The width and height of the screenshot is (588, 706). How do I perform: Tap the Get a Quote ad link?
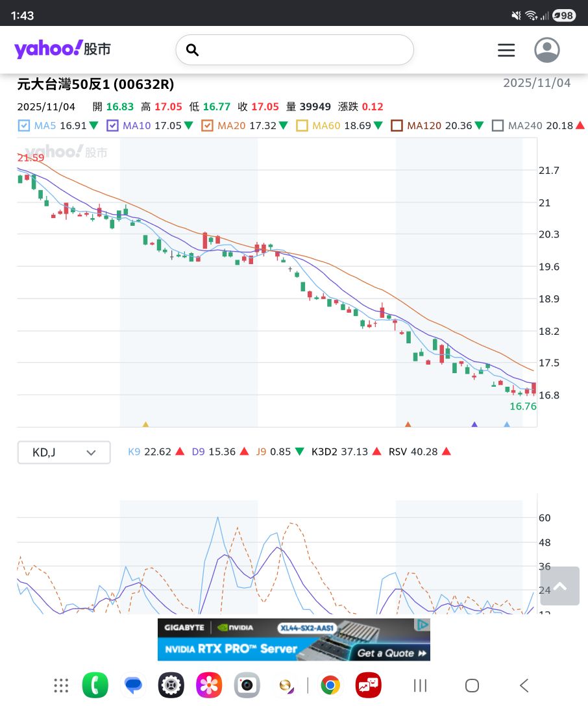click(x=391, y=653)
